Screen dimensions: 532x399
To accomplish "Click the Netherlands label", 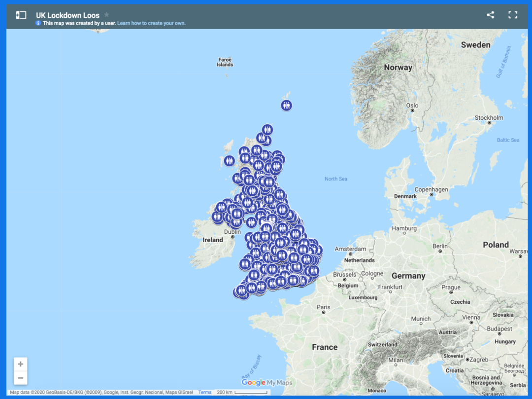I will [359, 260].
